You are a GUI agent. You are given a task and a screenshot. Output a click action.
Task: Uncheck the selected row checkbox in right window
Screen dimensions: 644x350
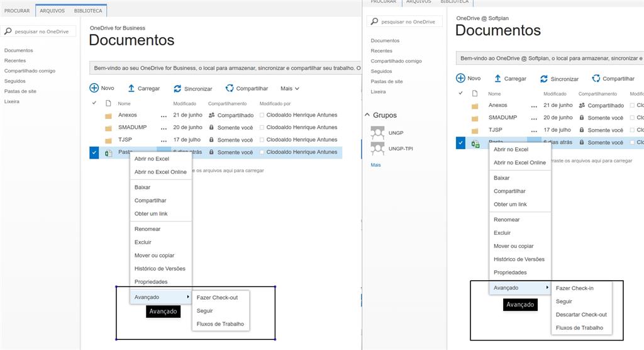460,143
